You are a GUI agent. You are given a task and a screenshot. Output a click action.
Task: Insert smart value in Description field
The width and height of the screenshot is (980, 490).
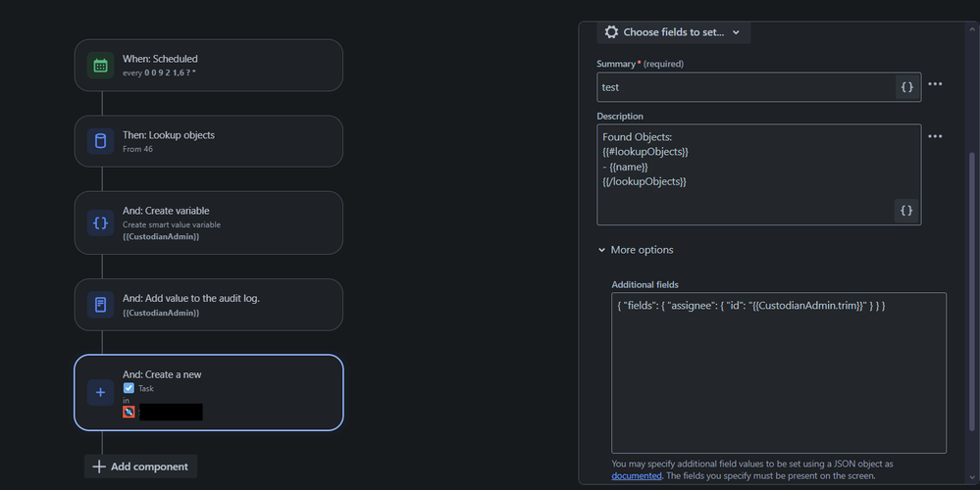point(906,211)
